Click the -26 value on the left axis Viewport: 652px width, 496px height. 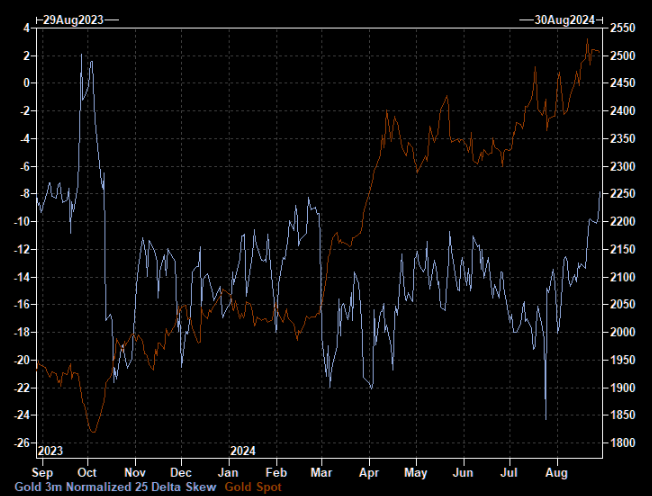[20, 442]
